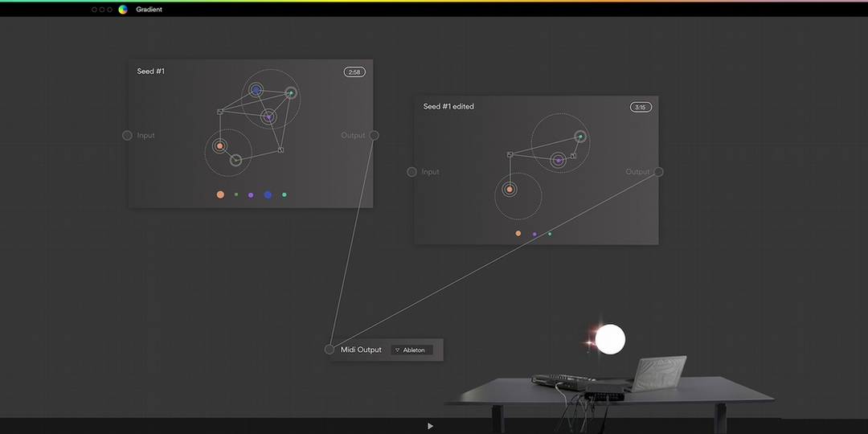Select the orange color dot below Seed #1 graph
Viewport: 868px width, 434px height.
(220, 194)
